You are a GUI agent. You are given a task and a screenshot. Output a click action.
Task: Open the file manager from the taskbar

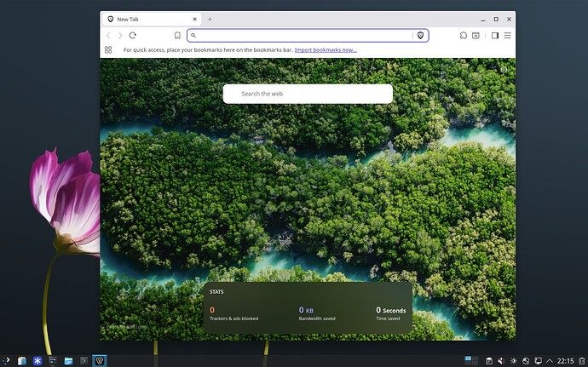click(68, 361)
